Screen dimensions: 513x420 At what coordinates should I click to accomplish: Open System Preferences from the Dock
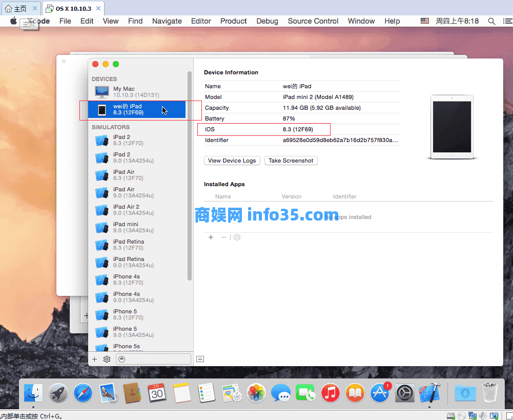pyautogui.click(x=405, y=393)
